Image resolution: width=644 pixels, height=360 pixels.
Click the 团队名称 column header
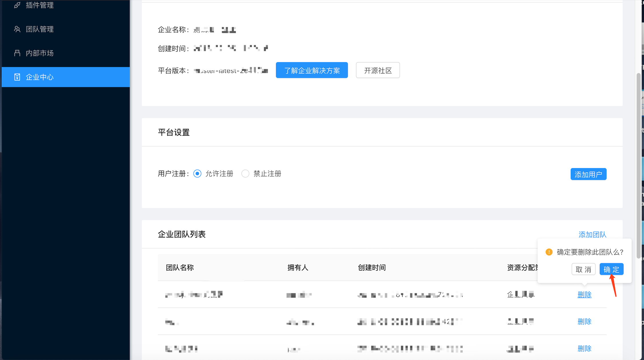[180, 268]
